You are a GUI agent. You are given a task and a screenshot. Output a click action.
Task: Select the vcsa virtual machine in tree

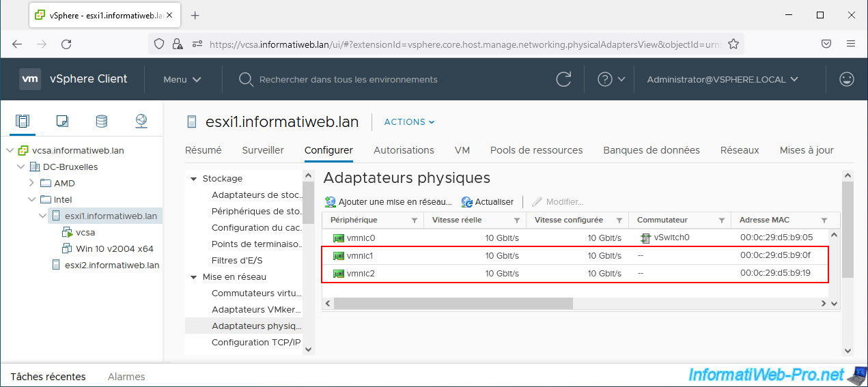point(85,233)
